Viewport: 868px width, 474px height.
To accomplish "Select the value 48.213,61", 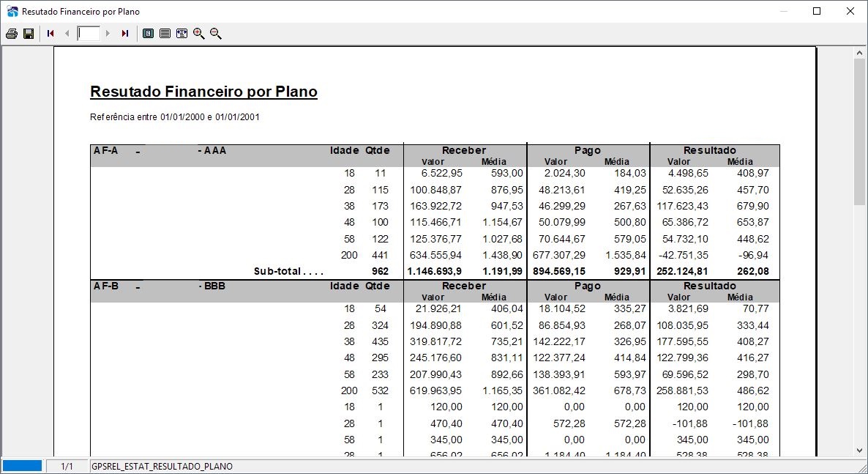I will point(562,190).
